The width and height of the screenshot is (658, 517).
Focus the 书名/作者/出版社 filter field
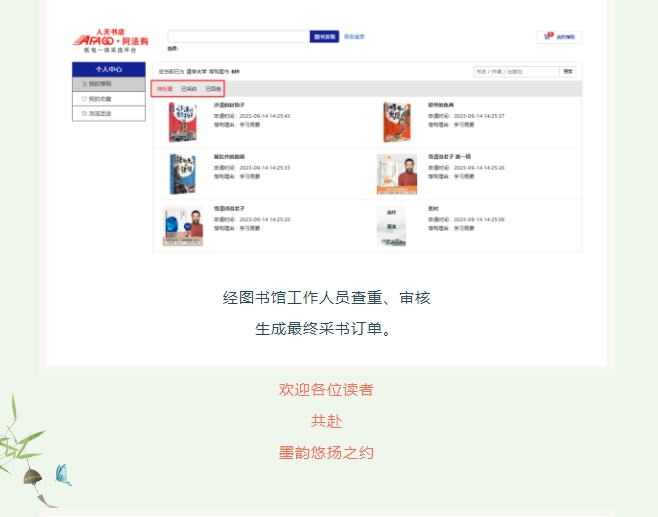click(x=517, y=72)
